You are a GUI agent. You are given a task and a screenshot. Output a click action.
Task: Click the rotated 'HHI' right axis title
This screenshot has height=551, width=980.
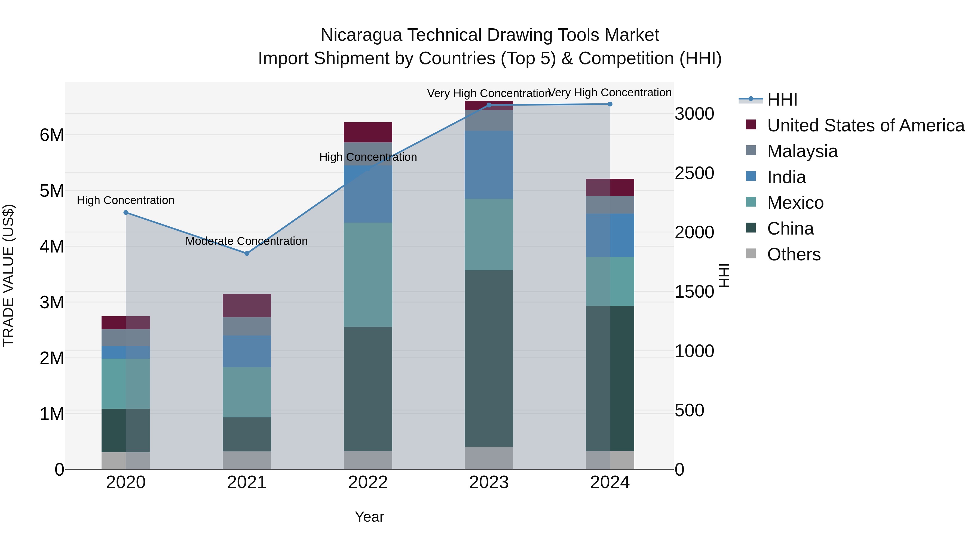pos(725,276)
